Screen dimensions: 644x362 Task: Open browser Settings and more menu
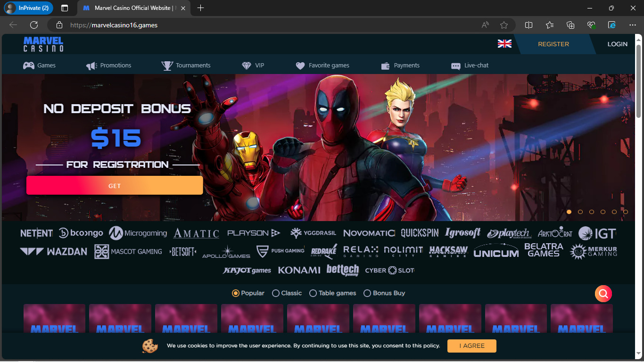click(633, 25)
